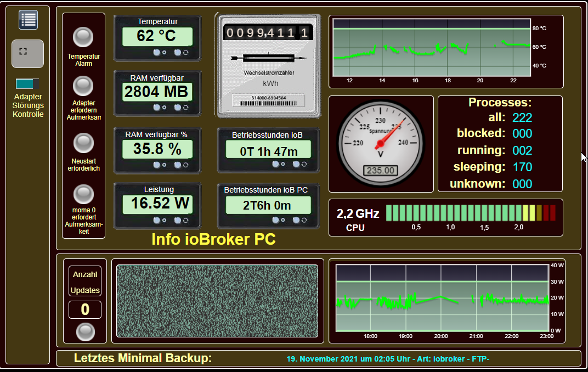588x372 pixels.
Task: Click the Neustart erforderlich indicator lamp
Action: 83,143
